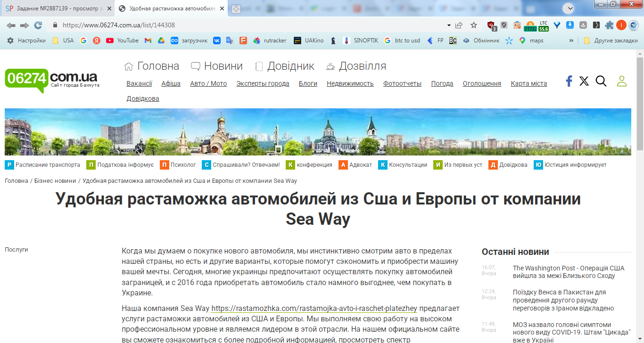Open the YouTube bookmark
The width and height of the screenshot is (644, 343).
123,41
